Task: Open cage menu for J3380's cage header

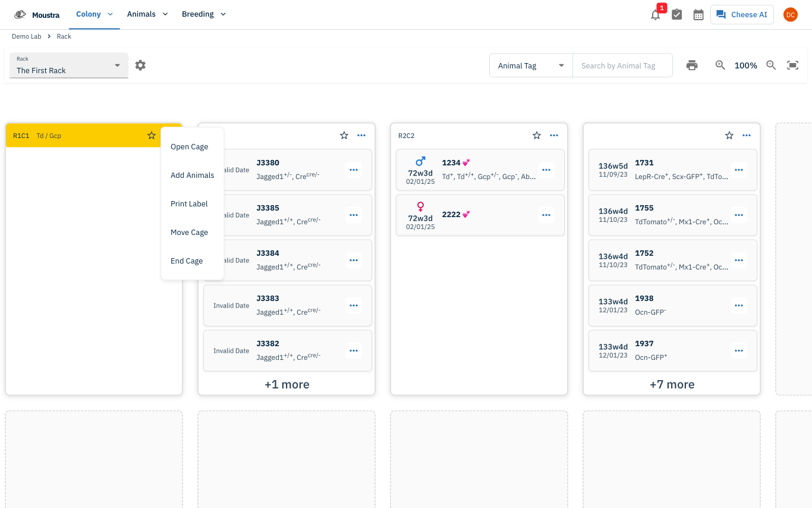Action: coord(361,136)
